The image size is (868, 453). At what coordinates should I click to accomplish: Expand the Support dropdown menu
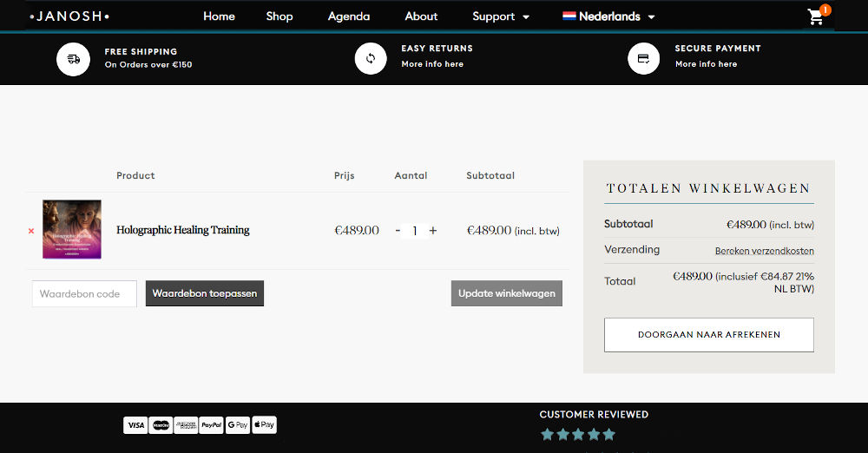click(501, 16)
